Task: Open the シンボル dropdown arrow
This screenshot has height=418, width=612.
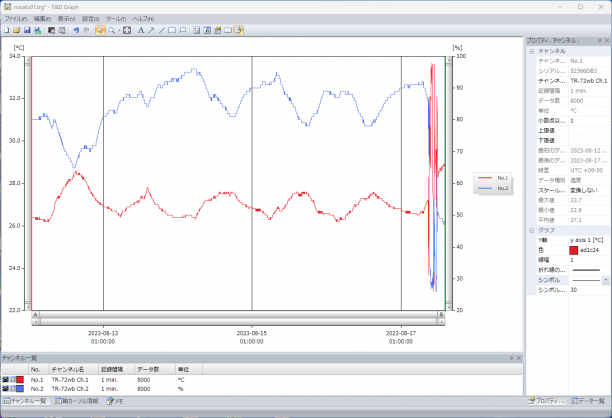Action: click(x=605, y=280)
